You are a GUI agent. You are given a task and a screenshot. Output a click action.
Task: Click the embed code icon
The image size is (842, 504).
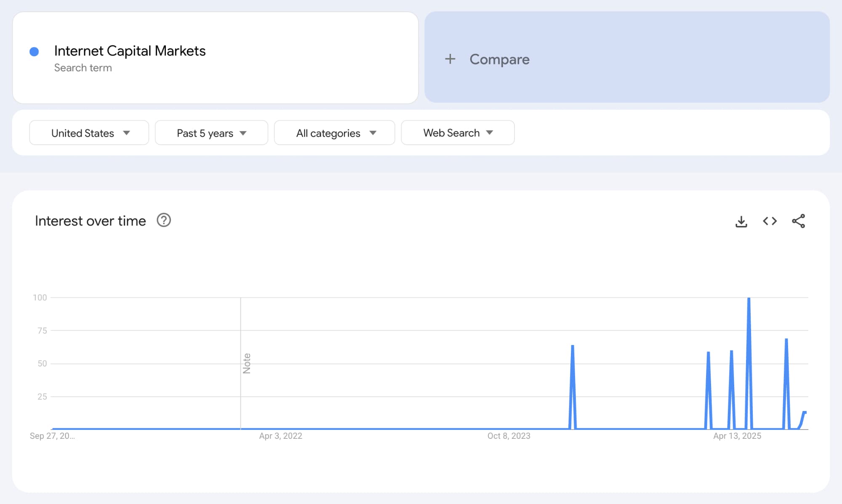tap(770, 221)
